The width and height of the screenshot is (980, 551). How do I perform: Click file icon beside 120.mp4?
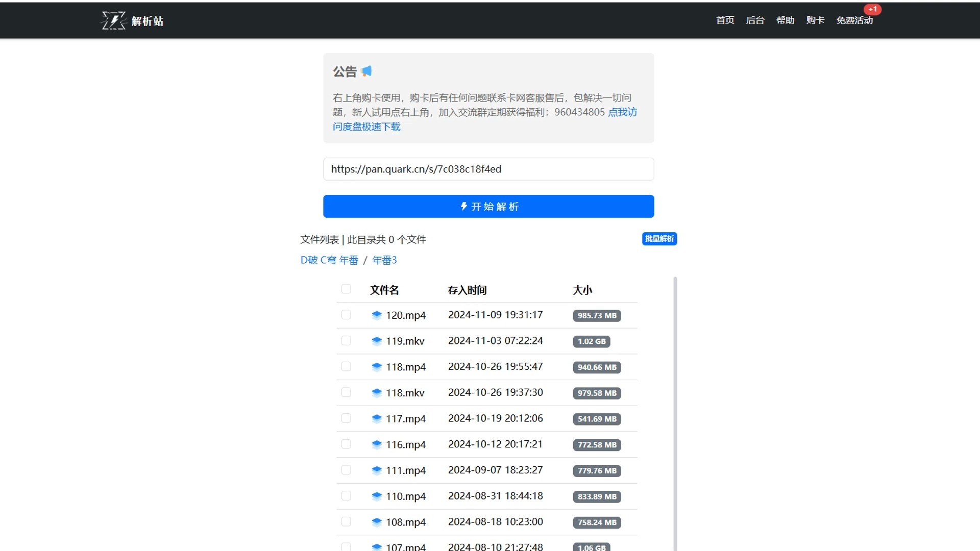point(377,315)
